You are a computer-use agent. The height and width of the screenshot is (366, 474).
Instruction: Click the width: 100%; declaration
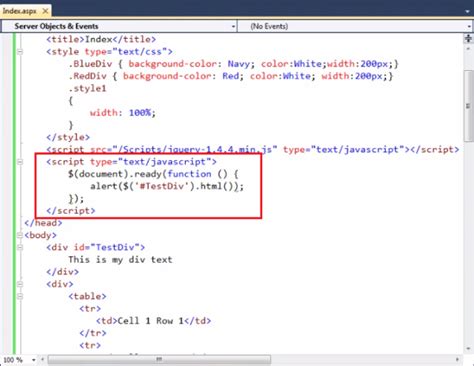point(123,113)
